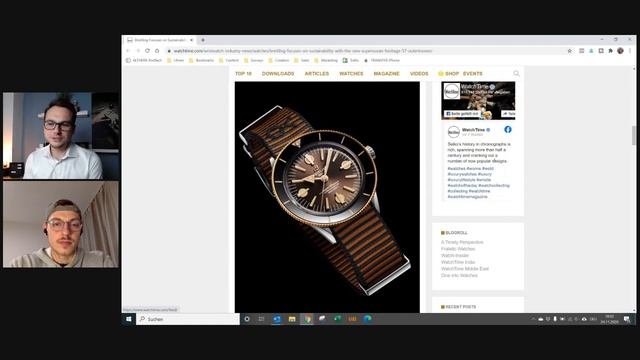Open the EVENTS menu item
The height and width of the screenshot is (360, 640).
[x=473, y=73]
